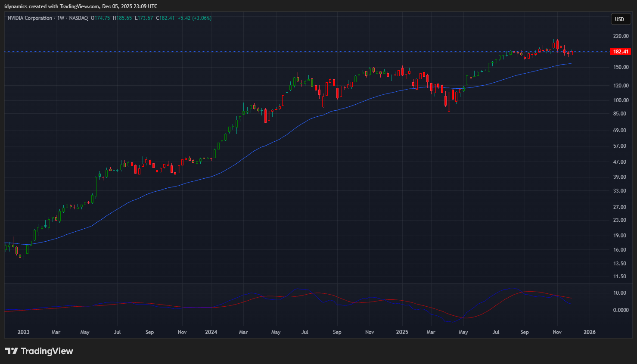
Task: Select the 2026 label on time axis
Action: (x=589, y=332)
